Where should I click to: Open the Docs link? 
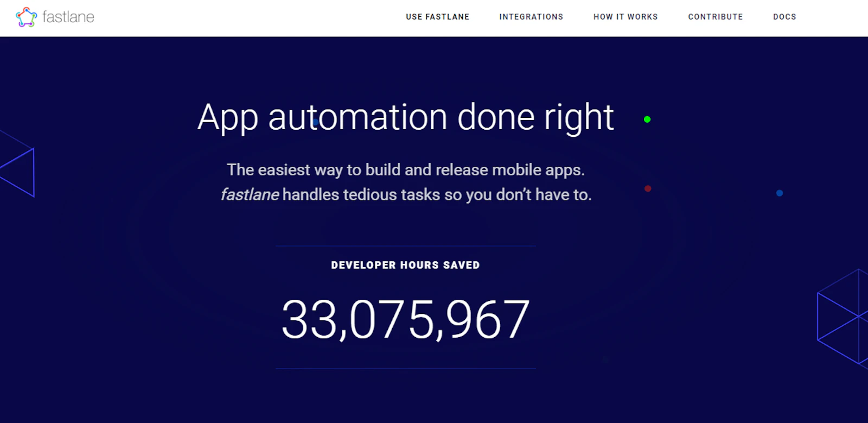785,17
